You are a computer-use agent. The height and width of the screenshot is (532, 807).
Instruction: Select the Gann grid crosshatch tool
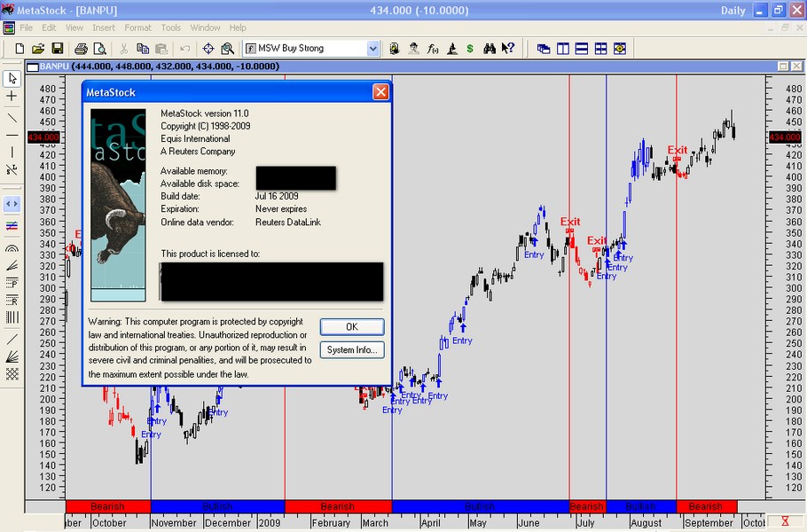point(12,374)
